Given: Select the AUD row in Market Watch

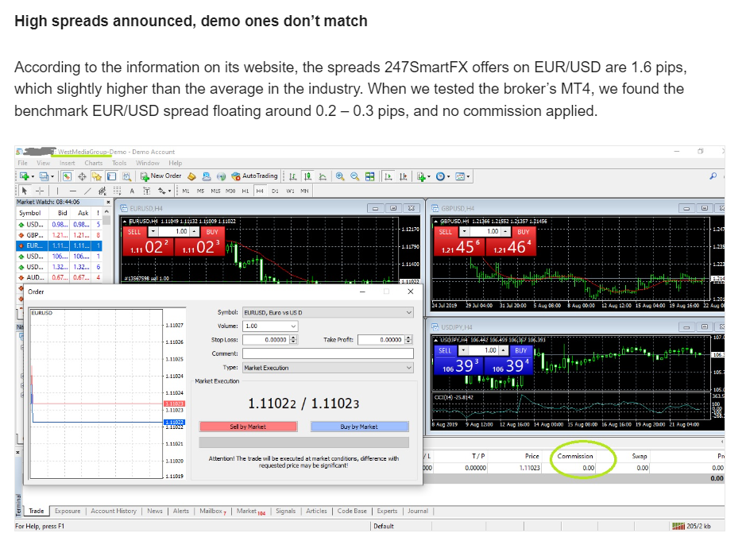Looking at the screenshot, I should coord(59,277).
